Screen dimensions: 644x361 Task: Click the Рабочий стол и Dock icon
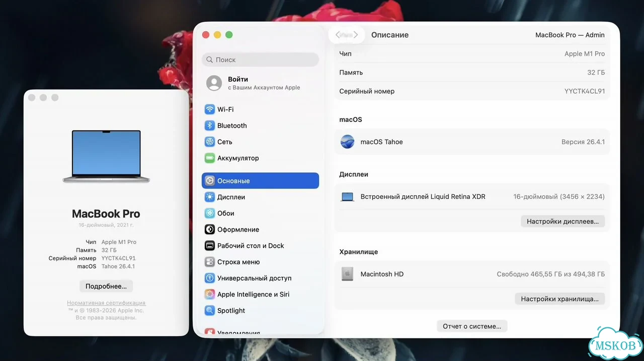pyautogui.click(x=210, y=246)
